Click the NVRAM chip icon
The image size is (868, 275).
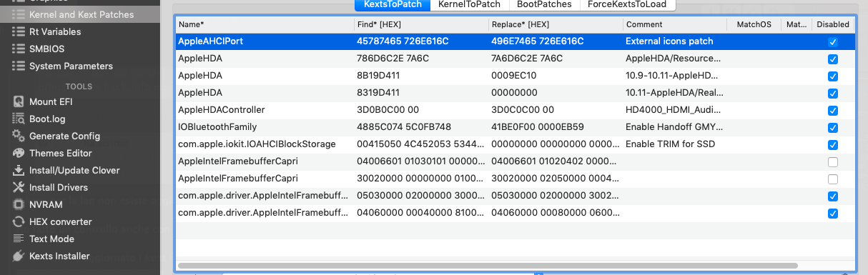click(18, 204)
